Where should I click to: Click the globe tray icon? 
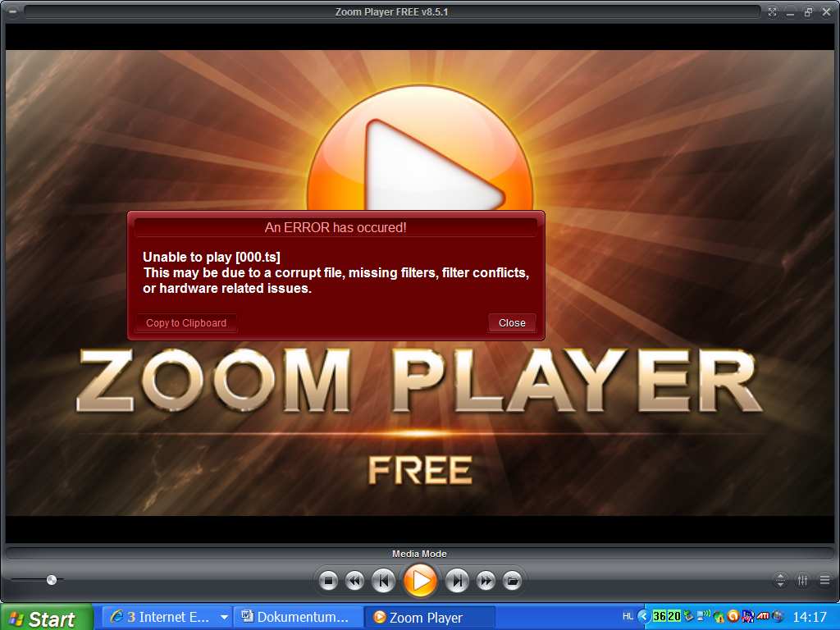[778, 616]
